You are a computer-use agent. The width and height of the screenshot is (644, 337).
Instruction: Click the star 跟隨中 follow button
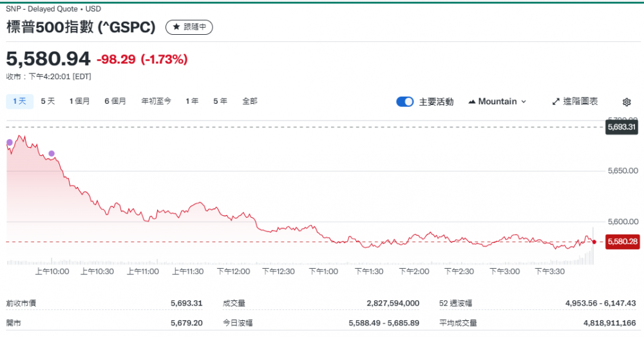coord(189,27)
